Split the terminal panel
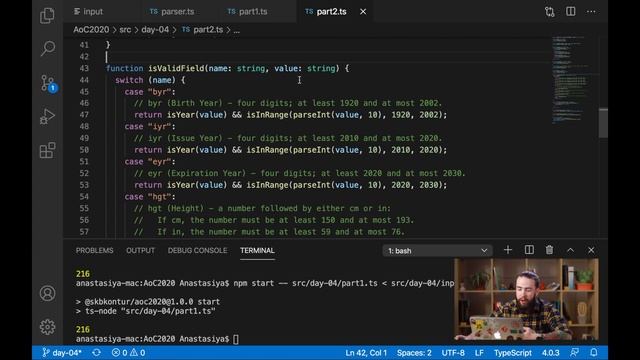Viewport: 640px width, 360px height. coord(529,250)
